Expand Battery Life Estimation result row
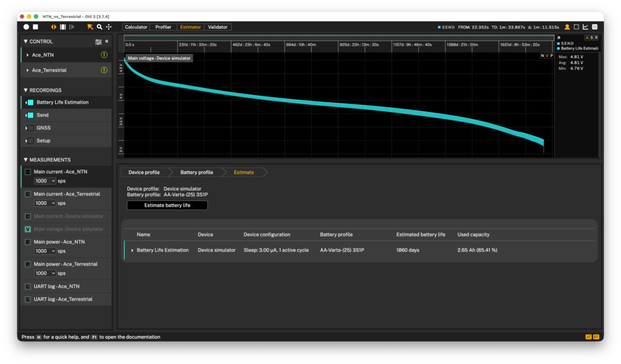The image size is (621, 364). click(x=132, y=250)
